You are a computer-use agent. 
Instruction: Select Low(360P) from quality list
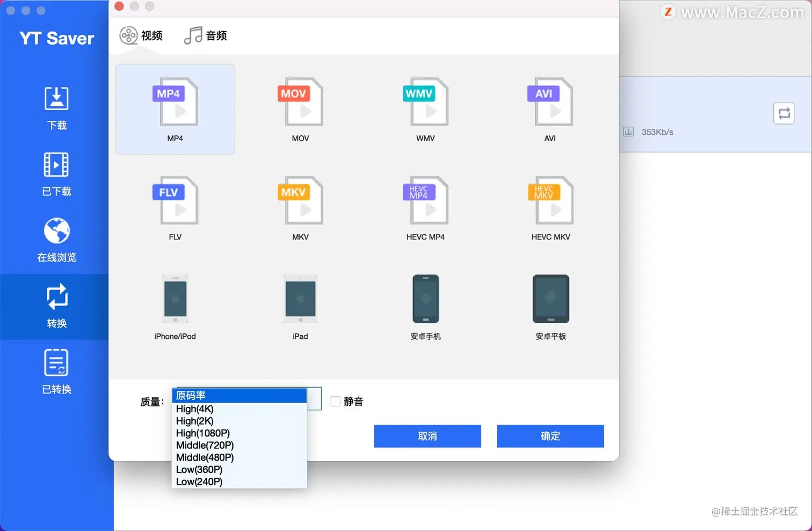pyautogui.click(x=239, y=469)
